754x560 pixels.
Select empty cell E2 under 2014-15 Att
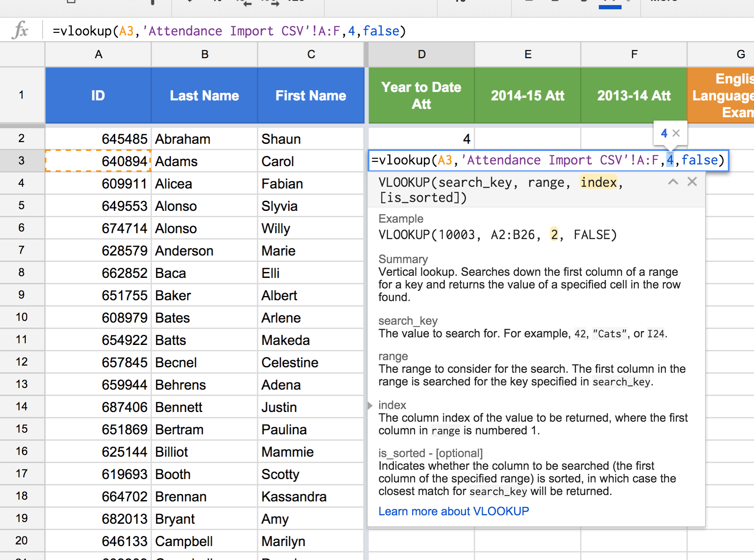(528, 139)
